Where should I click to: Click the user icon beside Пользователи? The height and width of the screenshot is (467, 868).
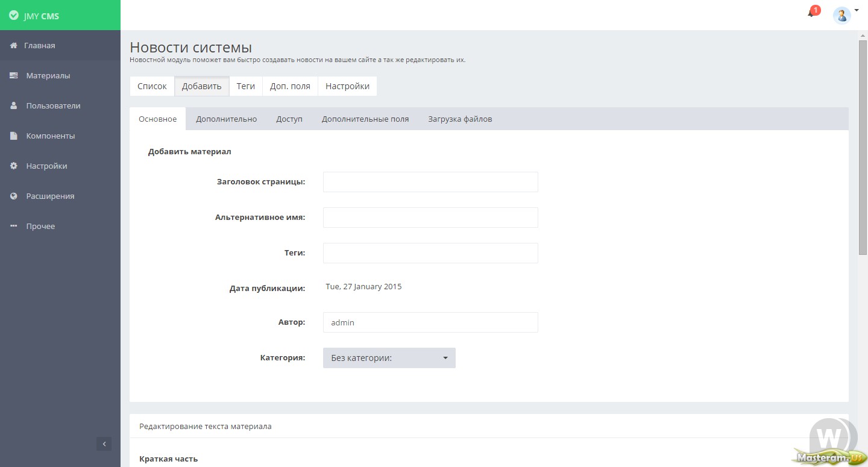coord(13,106)
